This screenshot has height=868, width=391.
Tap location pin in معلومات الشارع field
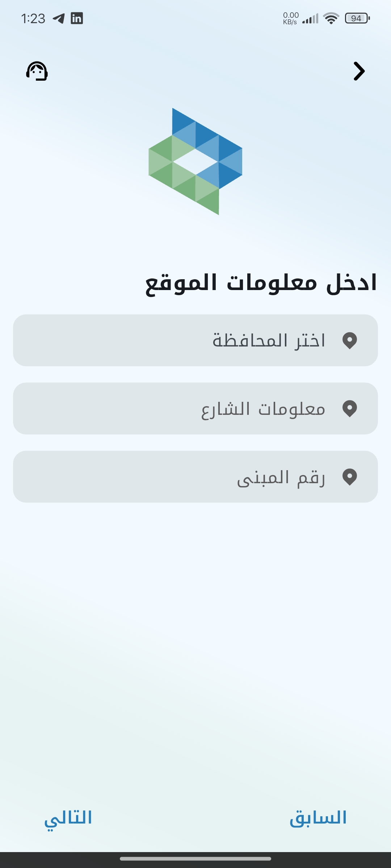(x=350, y=409)
